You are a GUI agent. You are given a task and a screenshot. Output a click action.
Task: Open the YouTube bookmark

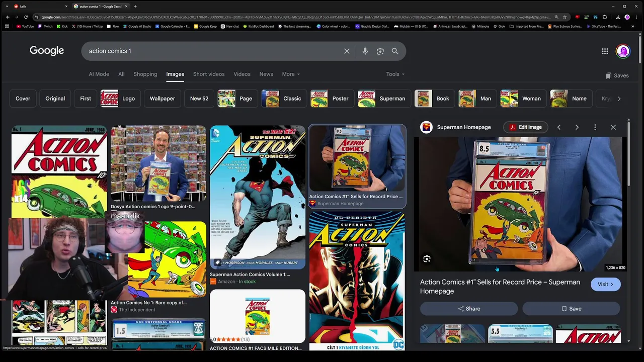(x=25, y=26)
